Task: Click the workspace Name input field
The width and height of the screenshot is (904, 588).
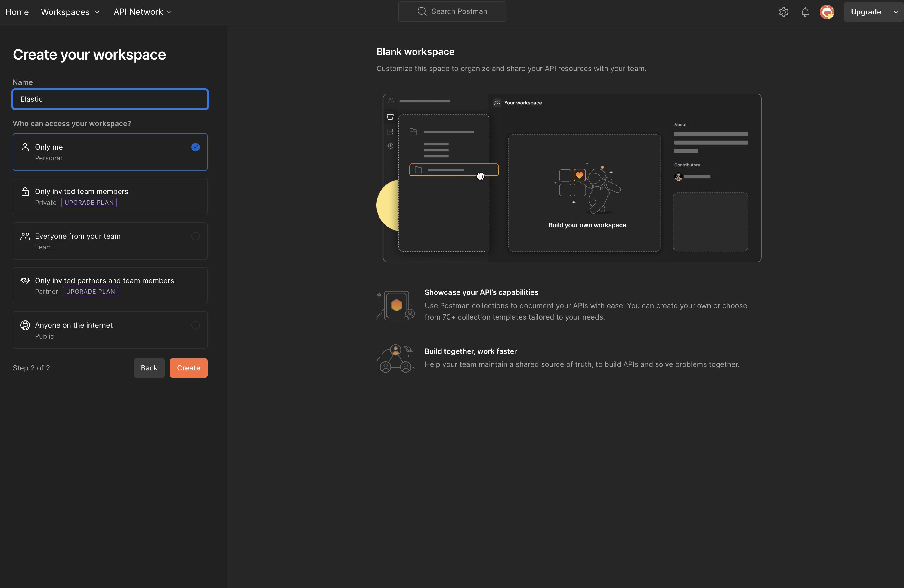Action: (x=110, y=99)
